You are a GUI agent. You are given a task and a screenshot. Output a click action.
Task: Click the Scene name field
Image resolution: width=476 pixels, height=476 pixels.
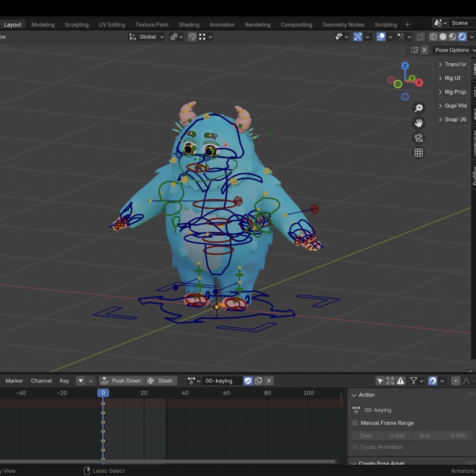(x=462, y=23)
